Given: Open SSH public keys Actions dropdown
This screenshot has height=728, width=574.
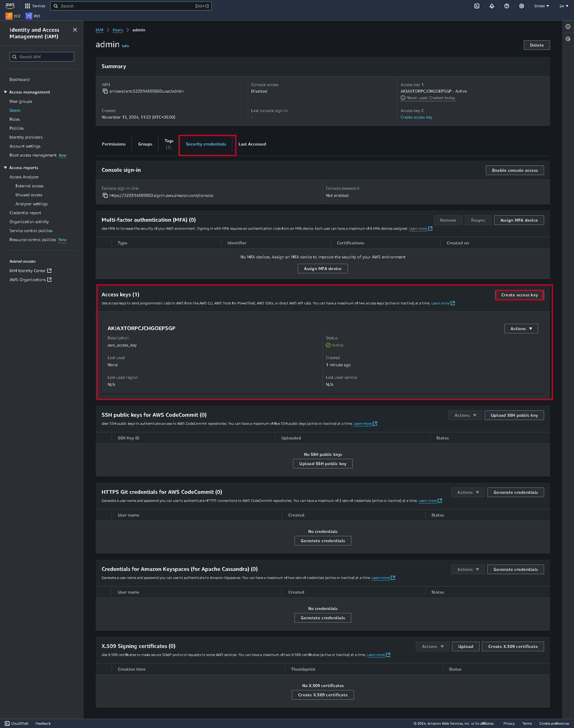Looking at the screenshot, I should 465,415.
